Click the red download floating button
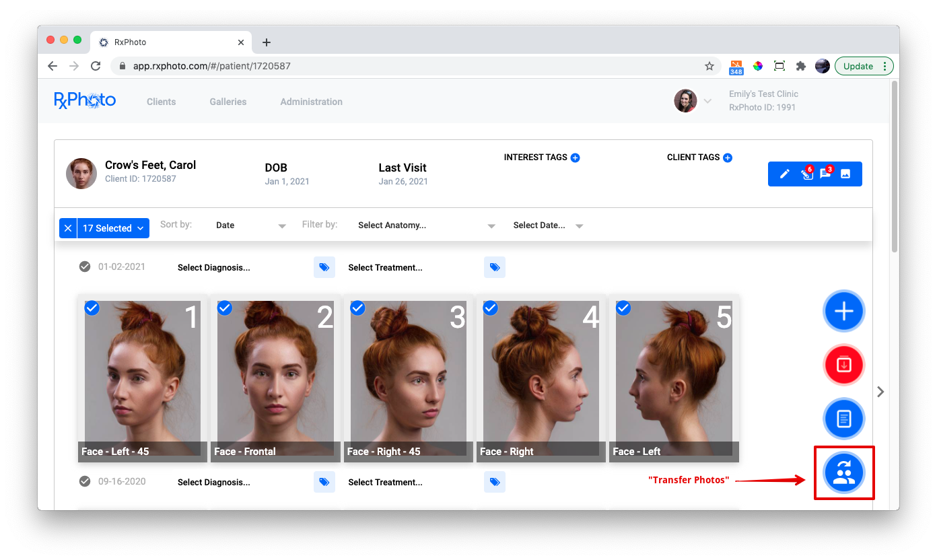937x560 pixels. tap(843, 365)
